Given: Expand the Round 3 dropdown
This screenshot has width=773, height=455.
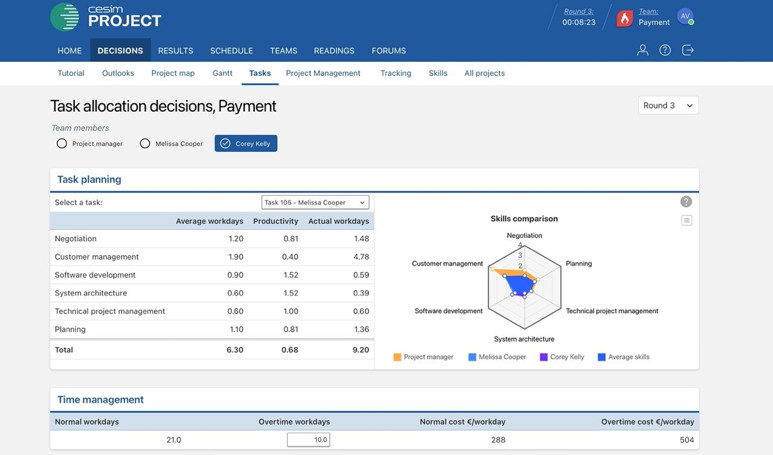Looking at the screenshot, I should [668, 105].
